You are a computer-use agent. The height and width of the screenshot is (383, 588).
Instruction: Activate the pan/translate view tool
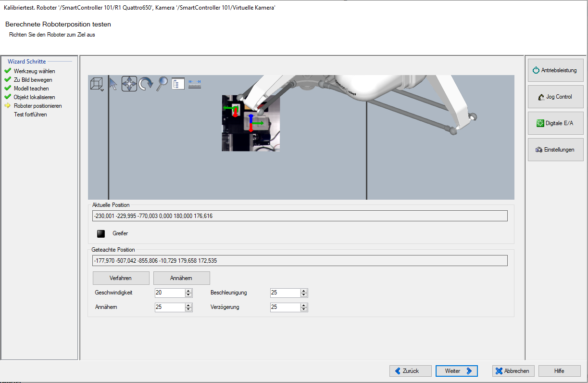[x=129, y=84]
